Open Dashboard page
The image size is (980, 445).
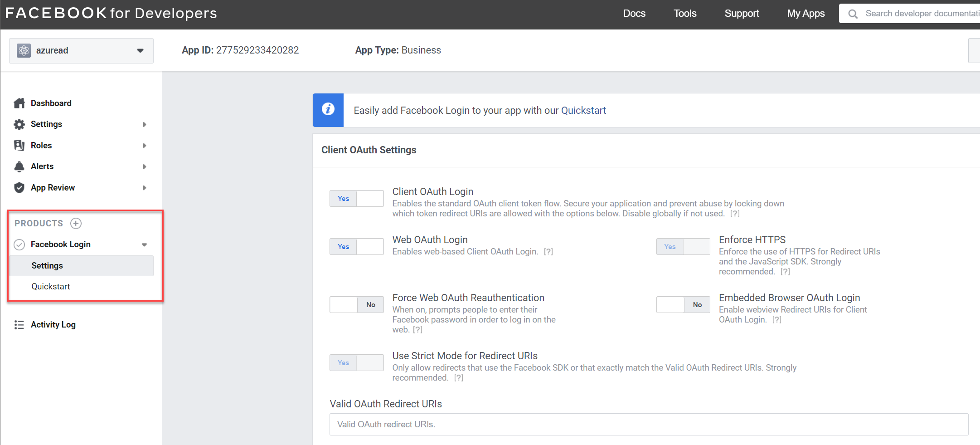click(51, 103)
